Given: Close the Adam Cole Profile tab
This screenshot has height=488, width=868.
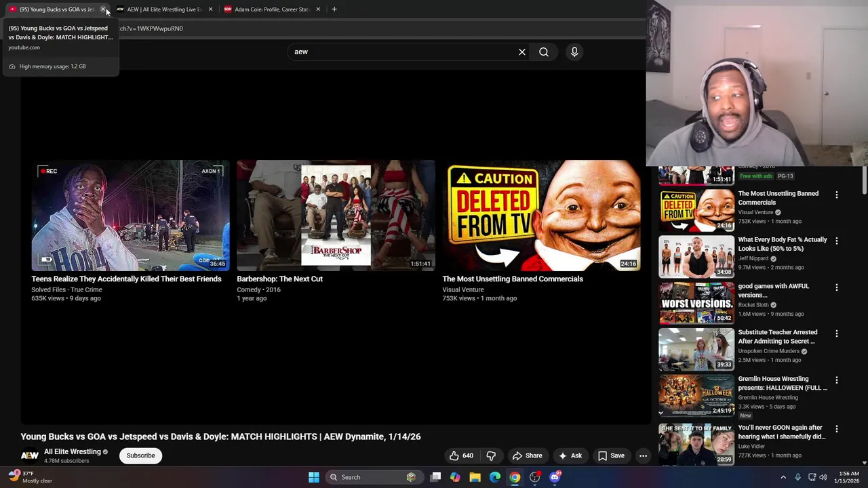Looking at the screenshot, I should [x=318, y=9].
